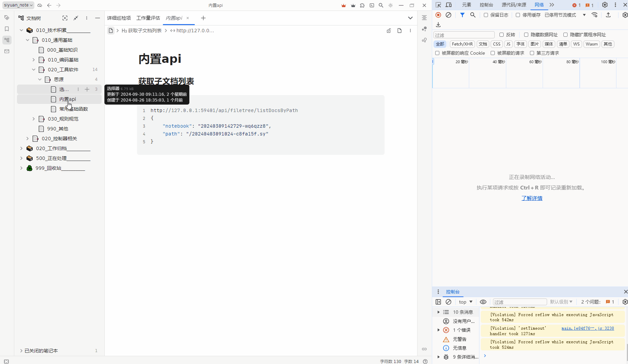This screenshot has height=364, width=628.
Task: Open the siyuan_note workspace dropdown
Action: coord(18,5)
